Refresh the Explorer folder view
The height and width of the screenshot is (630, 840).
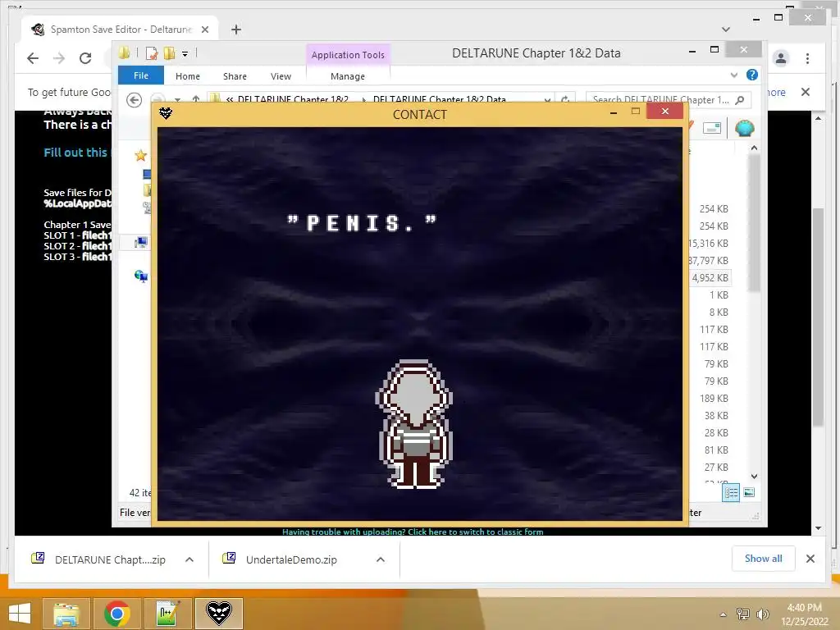tap(564, 99)
